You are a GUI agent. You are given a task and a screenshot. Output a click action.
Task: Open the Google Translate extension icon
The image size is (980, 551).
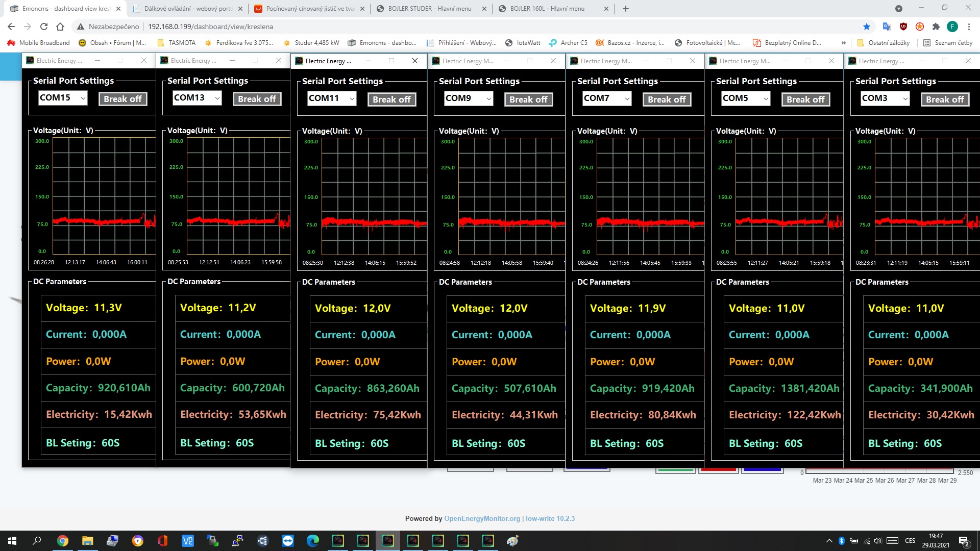[x=887, y=27]
